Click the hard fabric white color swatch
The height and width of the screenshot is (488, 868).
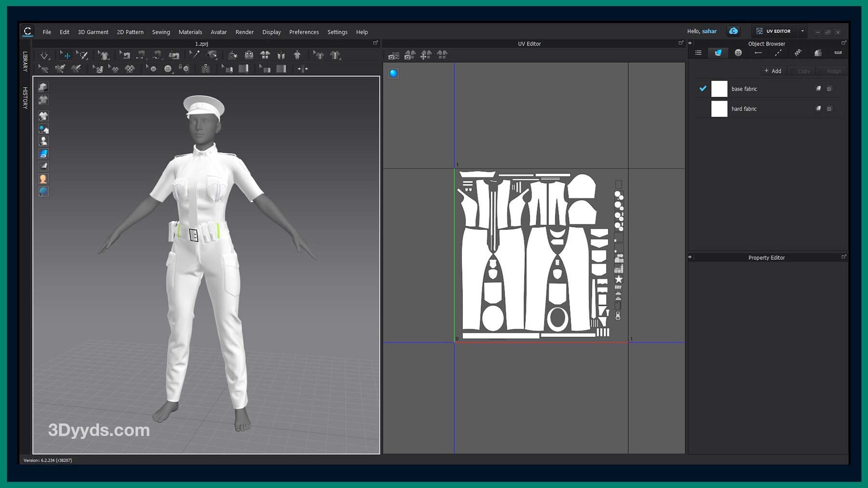pos(719,109)
